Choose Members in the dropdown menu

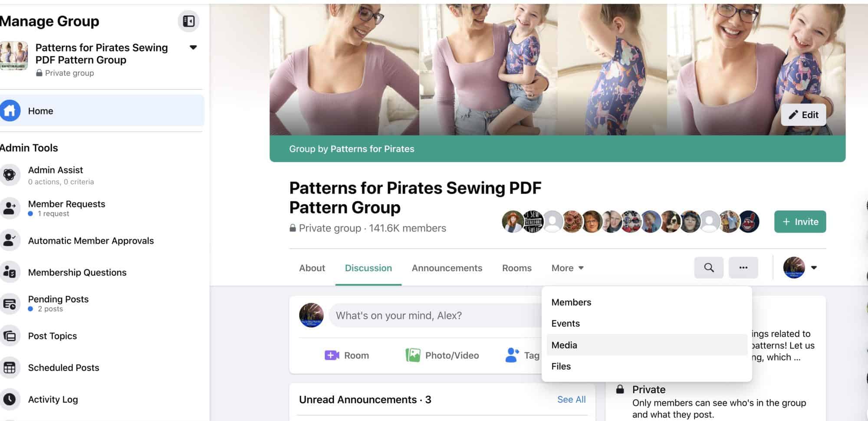571,303
